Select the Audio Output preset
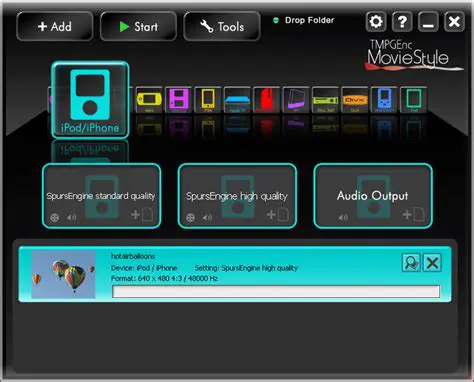Image resolution: width=474 pixels, height=382 pixels. (x=373, y=196)
